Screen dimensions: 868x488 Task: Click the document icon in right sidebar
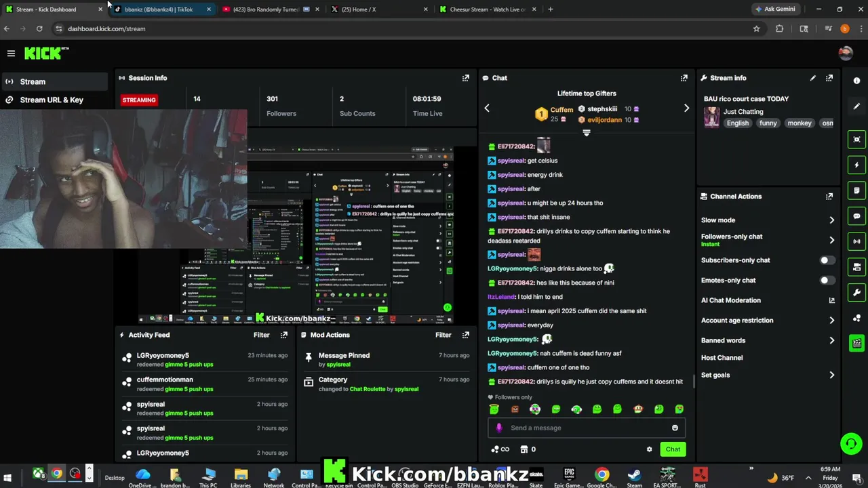856,190
